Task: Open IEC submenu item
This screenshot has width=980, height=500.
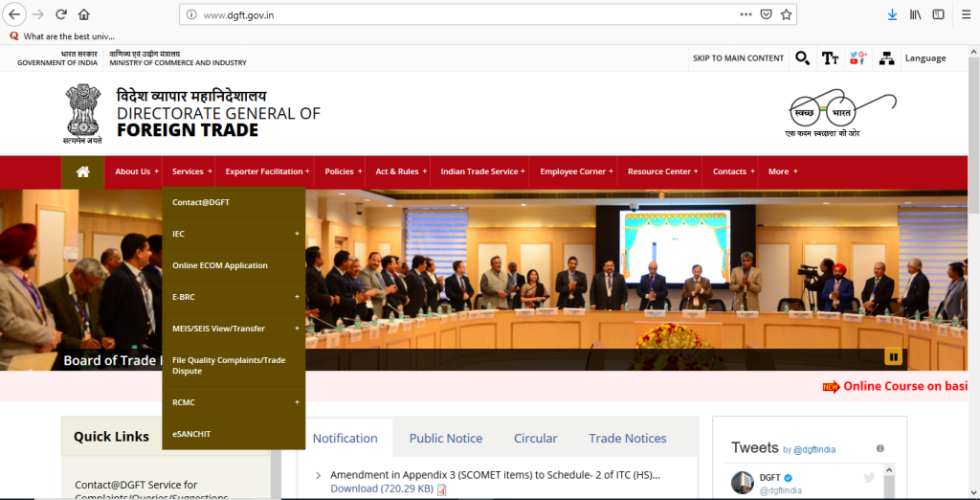Action: pyautogui.click(x=234, y=234)
